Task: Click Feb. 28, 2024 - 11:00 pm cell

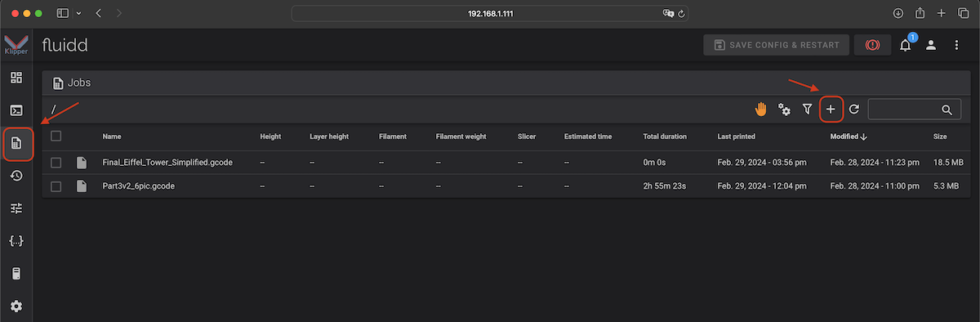Action: click(x=875, y=186)
